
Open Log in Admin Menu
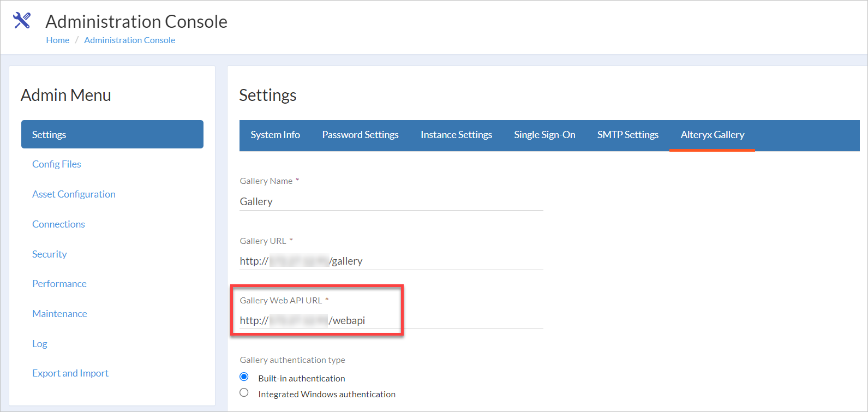[40, 344]
